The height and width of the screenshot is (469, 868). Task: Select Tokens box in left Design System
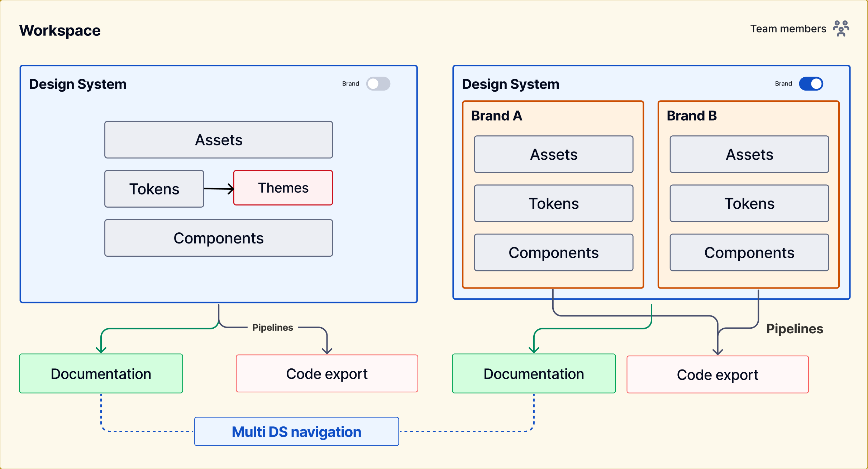(x=154, y=189)
